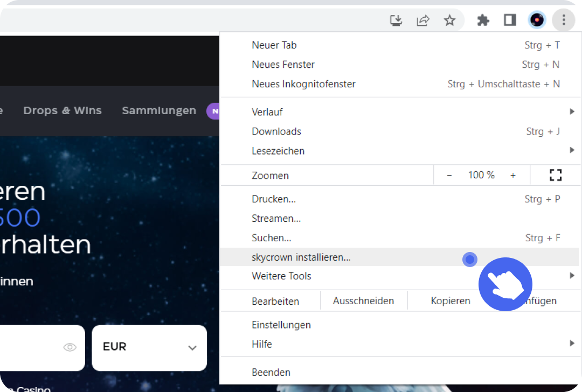Toggle password visibility eye icon
582x392 pixels.
pos(70,347)
